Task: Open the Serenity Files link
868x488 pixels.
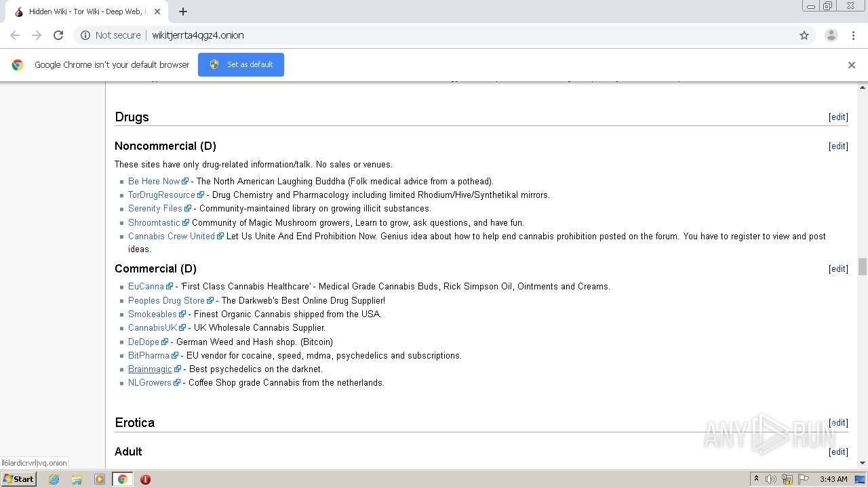Action: tap(155, 208)
